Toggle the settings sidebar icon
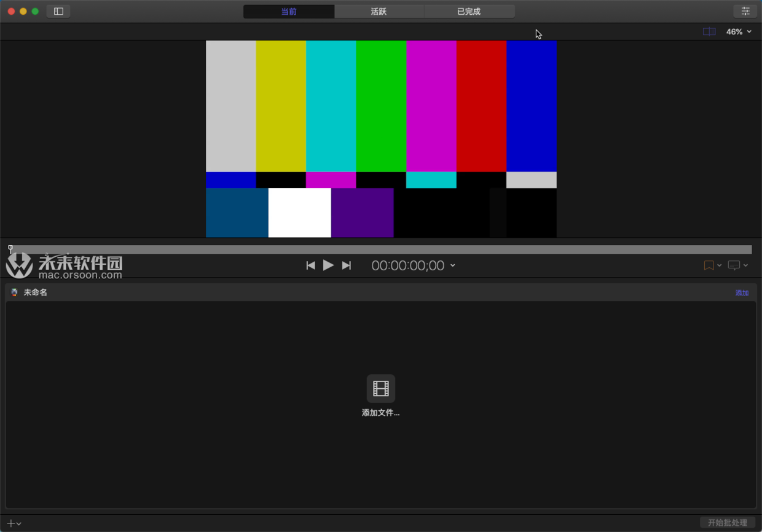762x532 pixels. (x=58, y=11)
